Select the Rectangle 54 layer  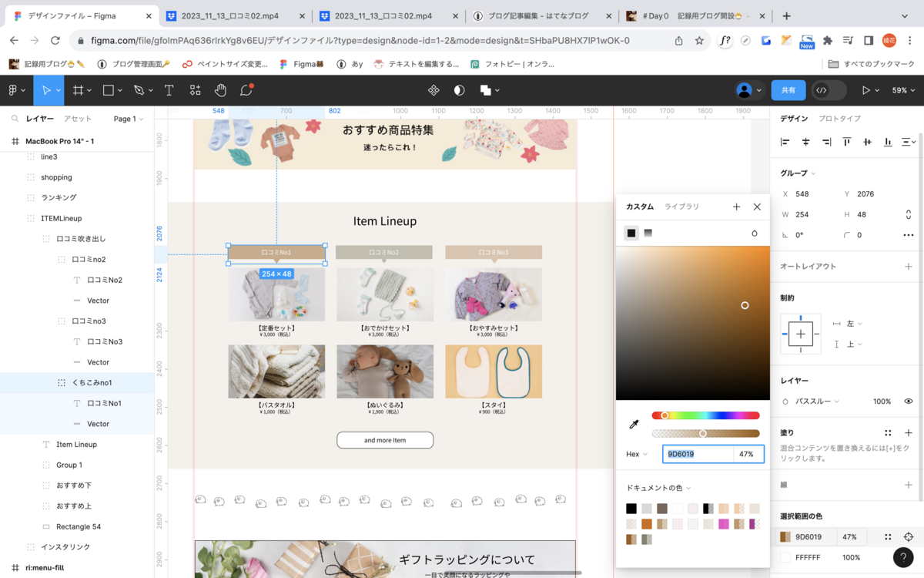[x=77, y=526]
